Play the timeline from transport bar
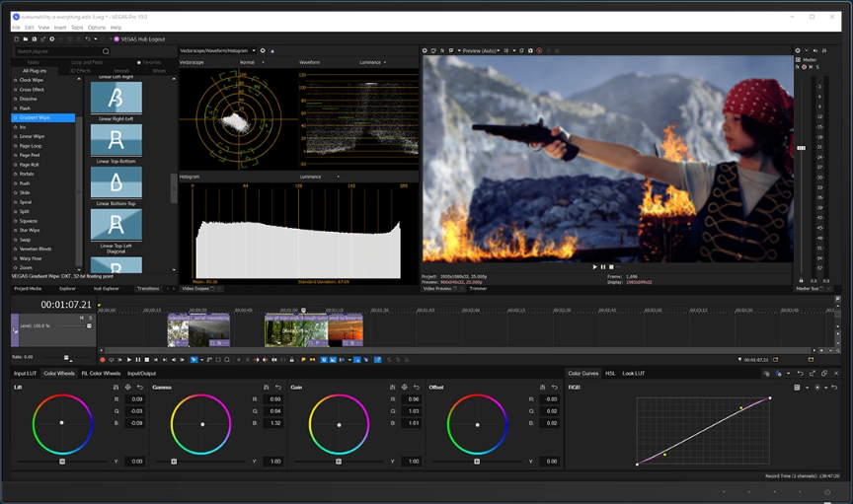 (129, 360)
